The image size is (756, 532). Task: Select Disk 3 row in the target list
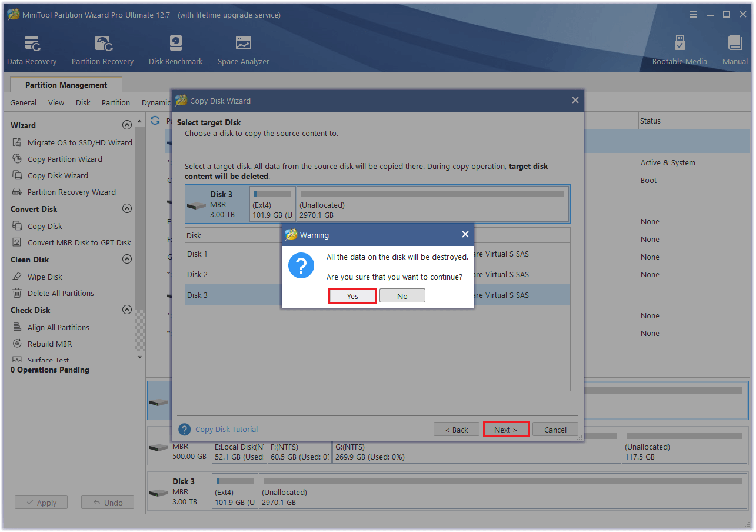(378, 295)
